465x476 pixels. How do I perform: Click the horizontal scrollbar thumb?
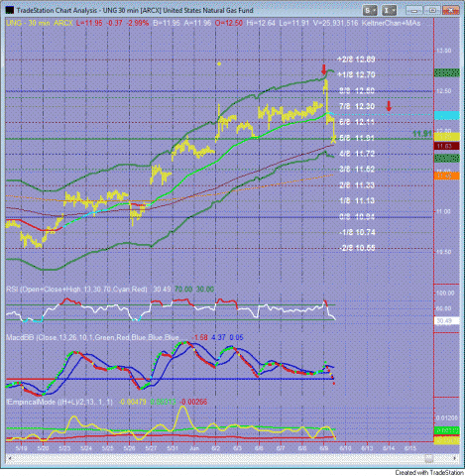pos(429,458)
